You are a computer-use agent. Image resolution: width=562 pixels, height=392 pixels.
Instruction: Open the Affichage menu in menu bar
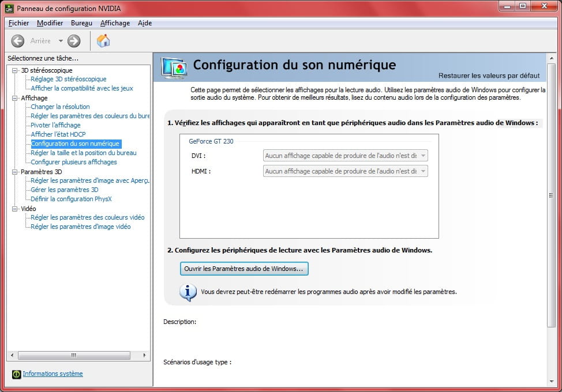tap(115, 23)
